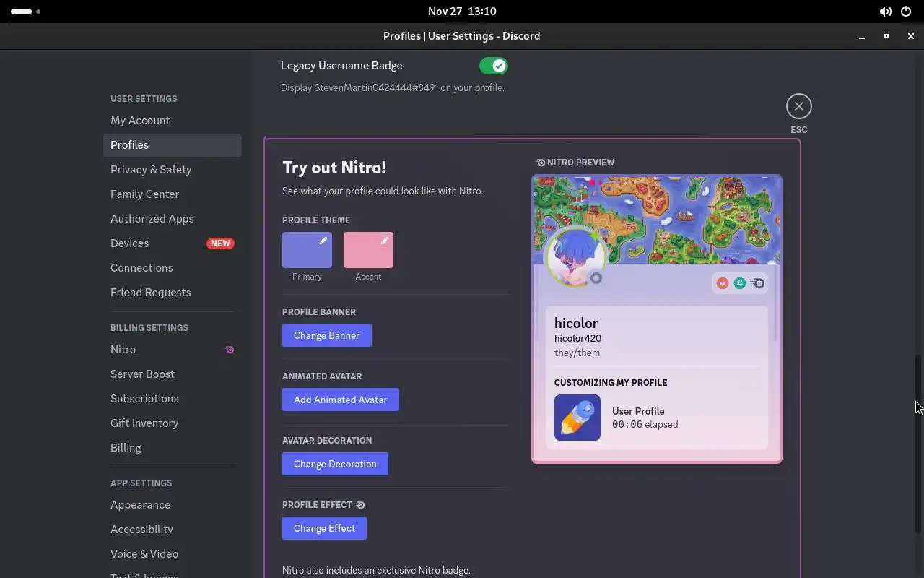Open Connections settings
The height and width of the screenshot is (578, 924).
(173, 268)
